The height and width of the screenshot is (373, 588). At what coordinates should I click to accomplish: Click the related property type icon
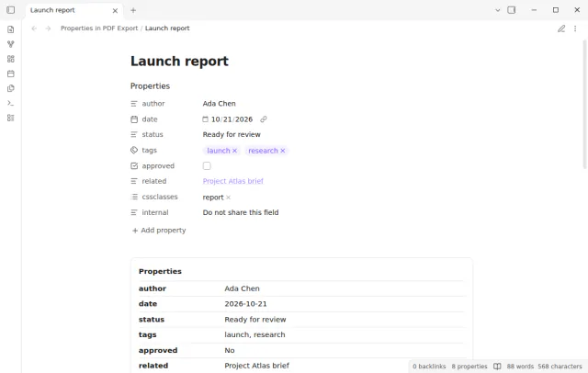coord(134,181)
